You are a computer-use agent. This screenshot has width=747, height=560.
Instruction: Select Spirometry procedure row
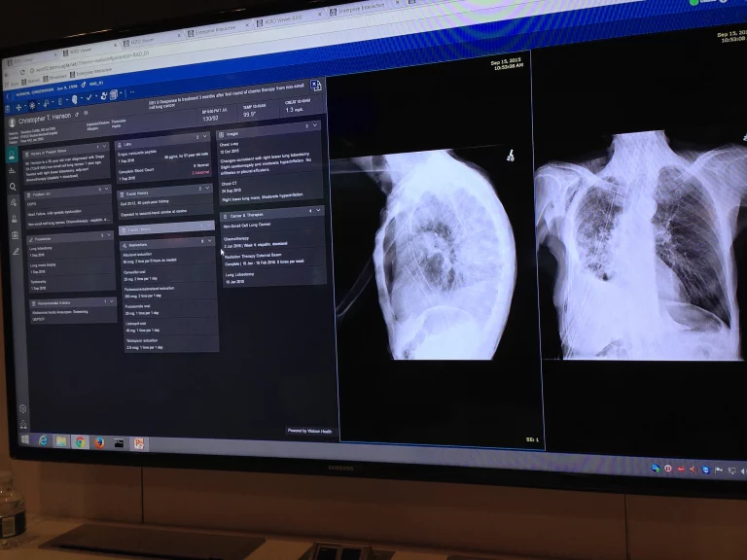click(71, 285)
